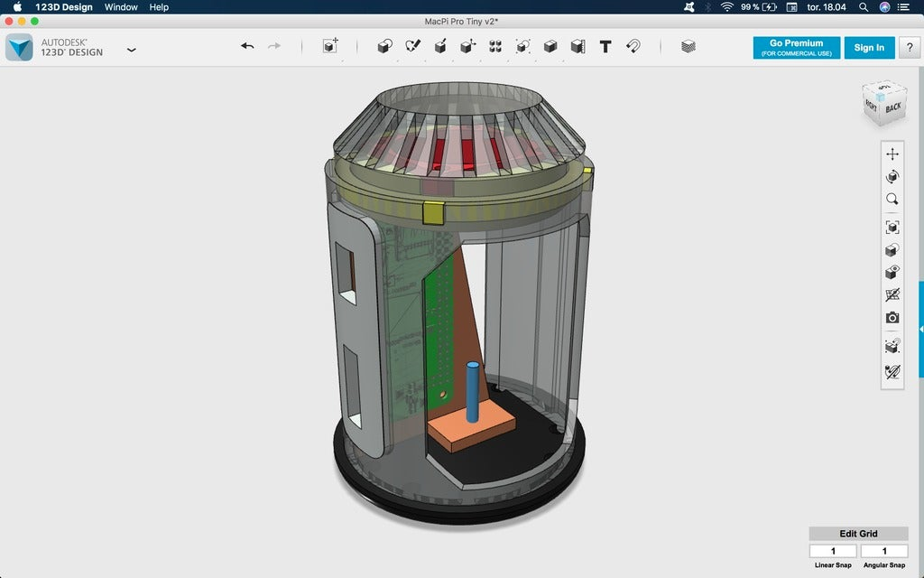
Task: Open the Notification Center icon
Action: tap(902, 7)
